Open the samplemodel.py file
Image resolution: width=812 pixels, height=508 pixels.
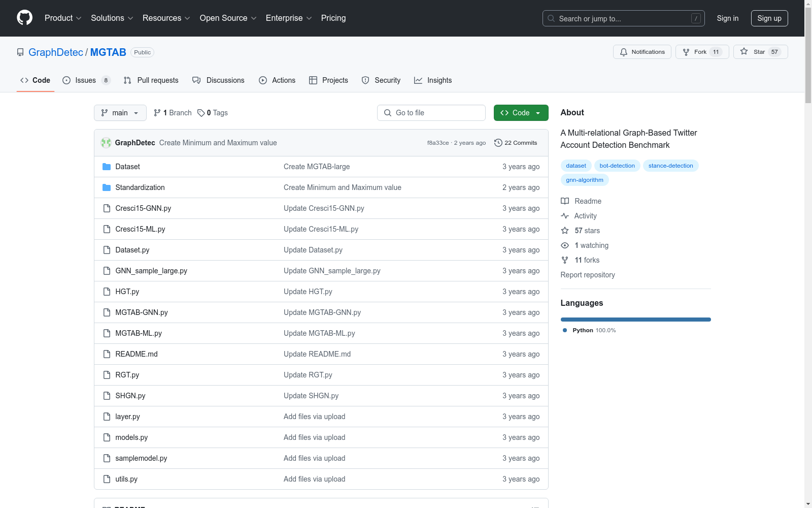tap(141, 458)
